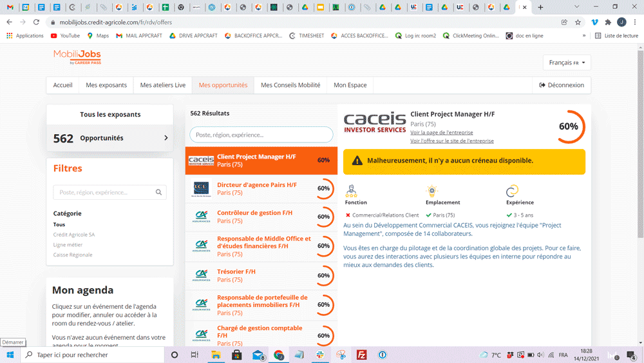Bookmark this page with the star icon

click(578, 22)
